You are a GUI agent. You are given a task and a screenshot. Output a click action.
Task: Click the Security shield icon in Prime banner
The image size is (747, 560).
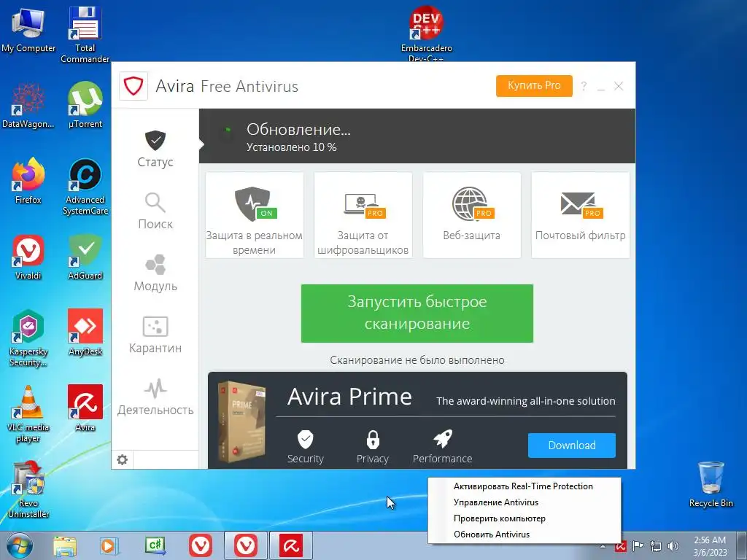(306, 439)
